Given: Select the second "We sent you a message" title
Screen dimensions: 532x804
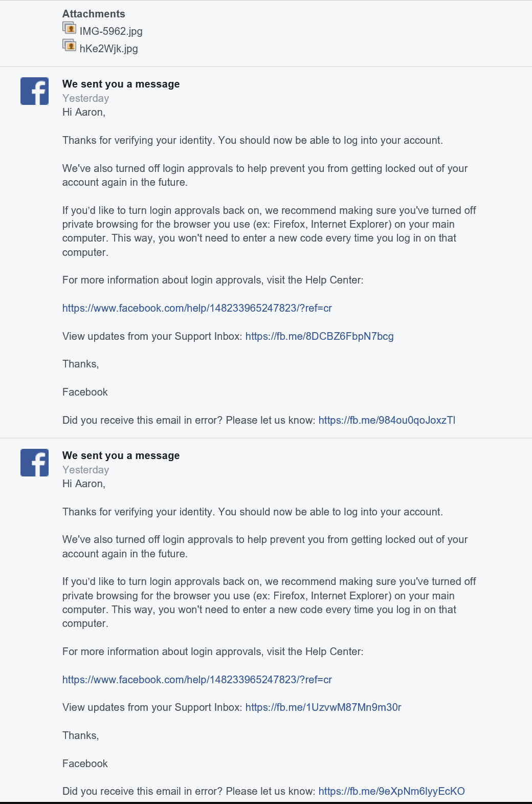Looking at the screenshot, I should click(121, 455).
